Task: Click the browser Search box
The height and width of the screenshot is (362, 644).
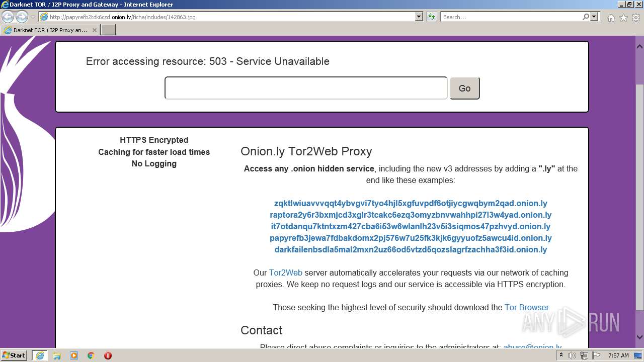Action: tap(511, 17)
